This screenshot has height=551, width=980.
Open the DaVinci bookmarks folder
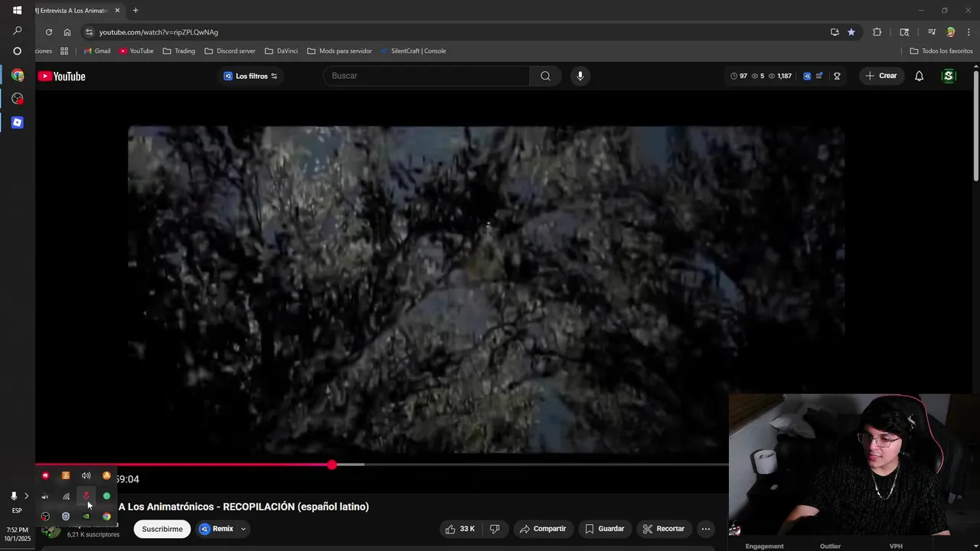pos(281,51)
